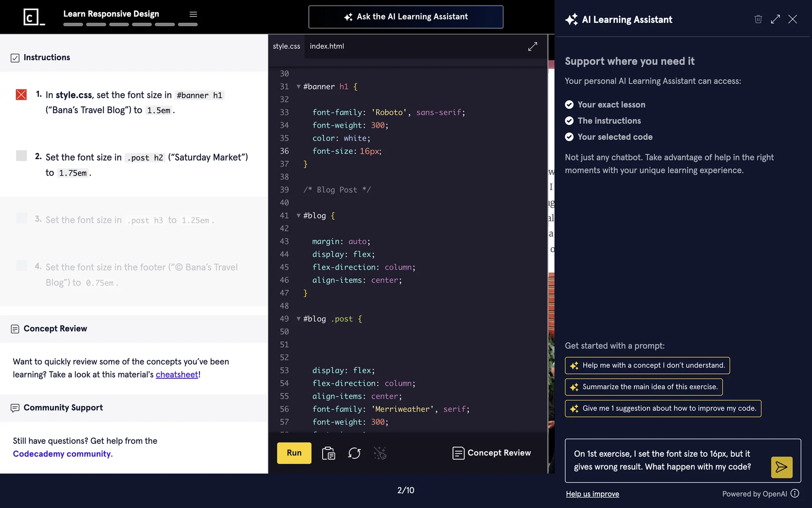Clear the AI chat with the trash icon
Screen dimensions: 812x508
click(x=758, y=19)
